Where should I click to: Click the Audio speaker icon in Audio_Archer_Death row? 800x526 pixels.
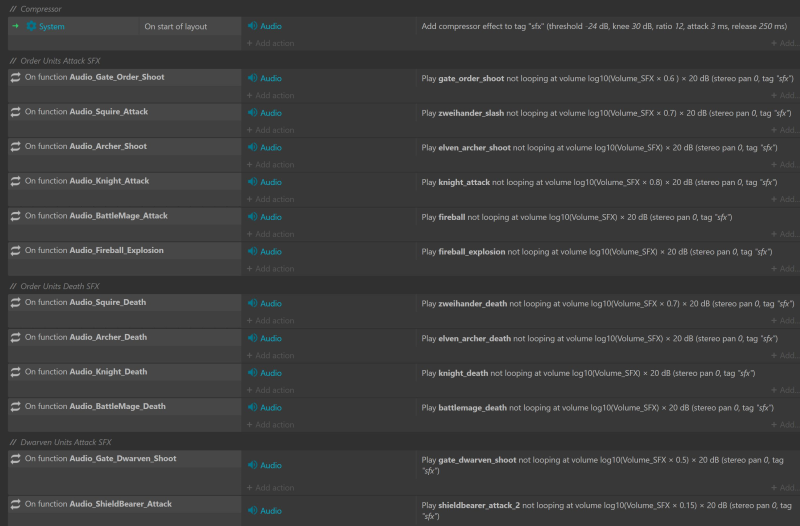coord(251,338)
